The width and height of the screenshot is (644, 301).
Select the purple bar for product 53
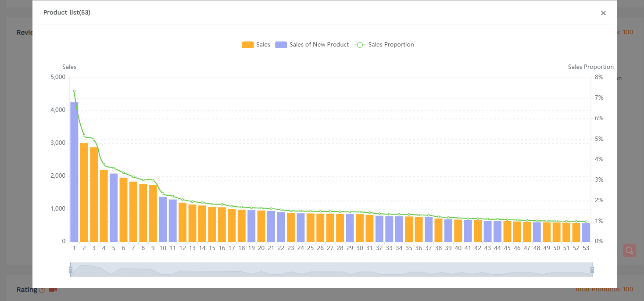(586, 233)
